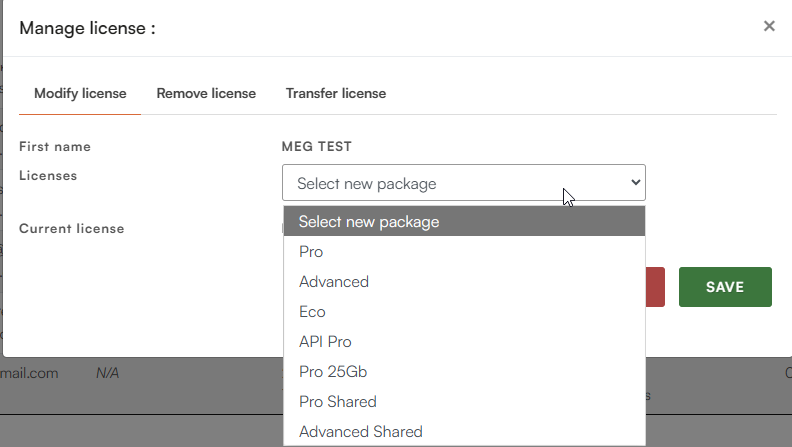
Task: Close the Manage license dialog
Action: pyautogui.click(x=769, y=26)
